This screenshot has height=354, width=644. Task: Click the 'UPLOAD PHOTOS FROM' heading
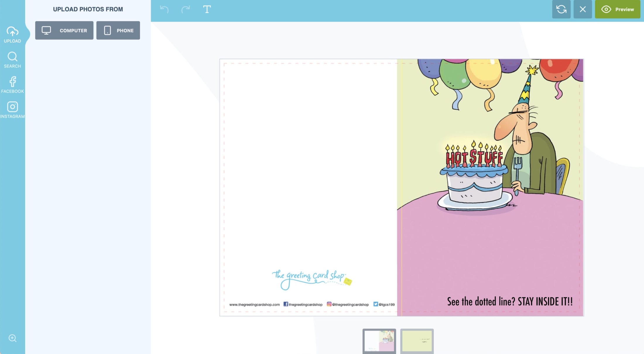point(88,9)
